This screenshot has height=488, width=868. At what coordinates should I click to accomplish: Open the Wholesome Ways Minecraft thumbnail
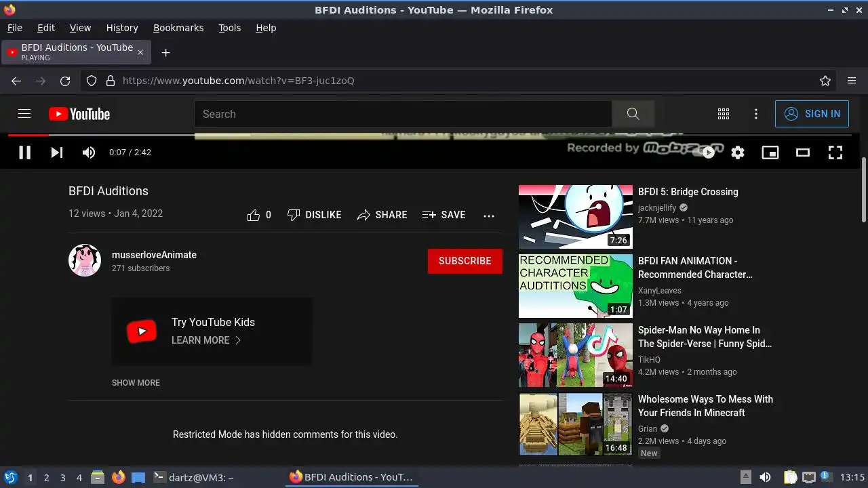(x=576, y=424)
